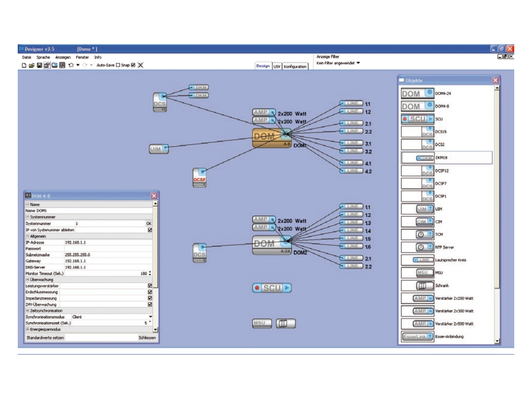Toggle the Snap checkbox
Screen dimensions: 532x399
click(x=133, y=65)
